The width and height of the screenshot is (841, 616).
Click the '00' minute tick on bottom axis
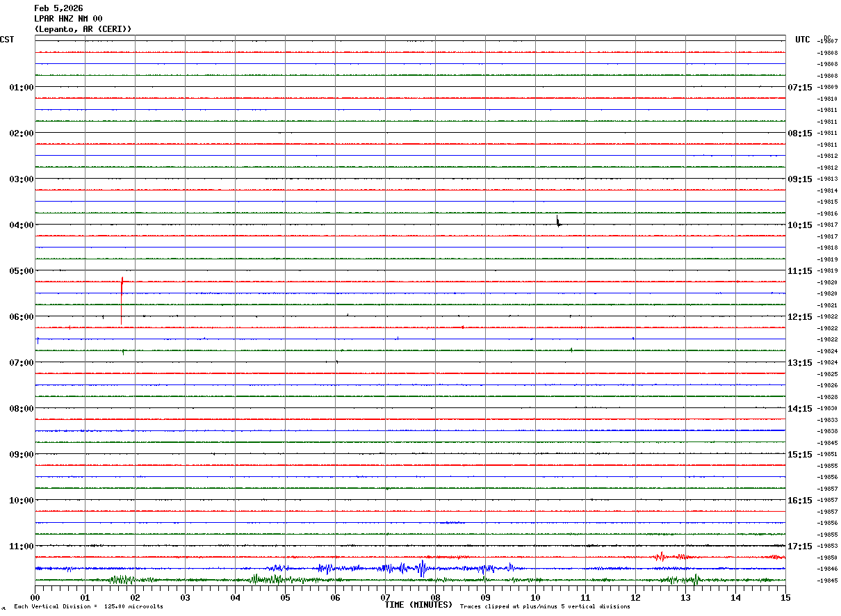tap(35, 597)
